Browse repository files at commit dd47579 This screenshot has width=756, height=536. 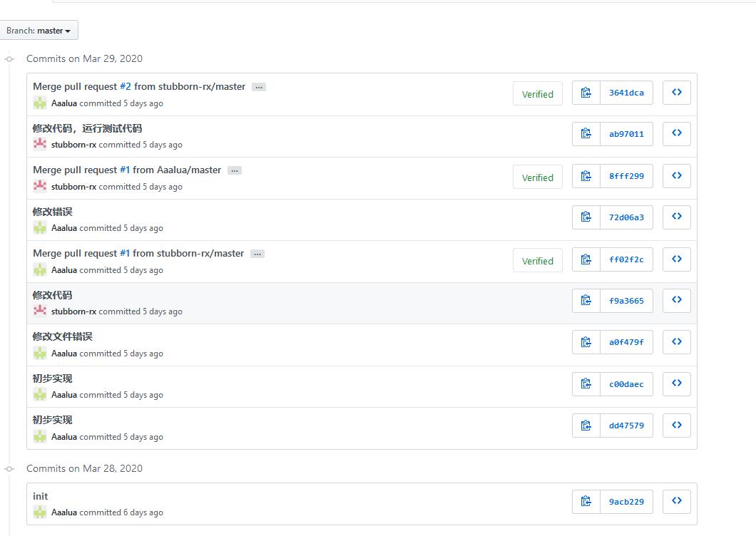click(x=676, y=426)
